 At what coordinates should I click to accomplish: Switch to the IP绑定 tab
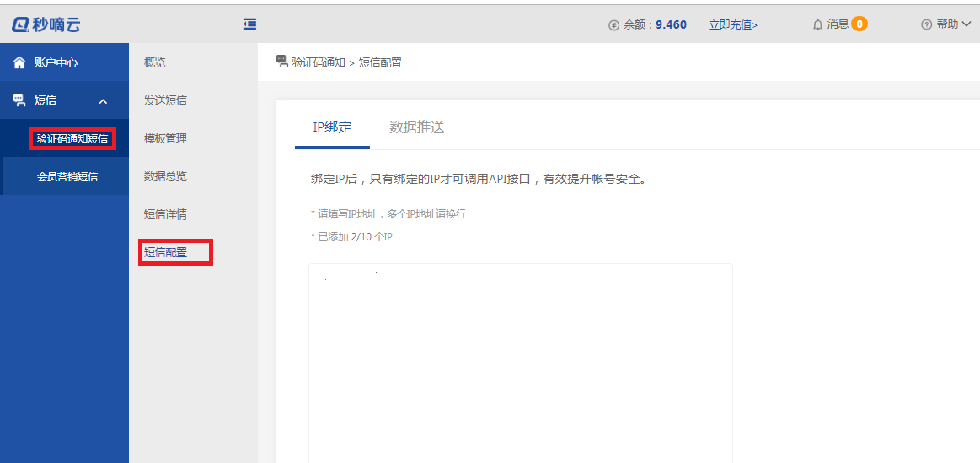pyautogui.click(x=333, y=127)
